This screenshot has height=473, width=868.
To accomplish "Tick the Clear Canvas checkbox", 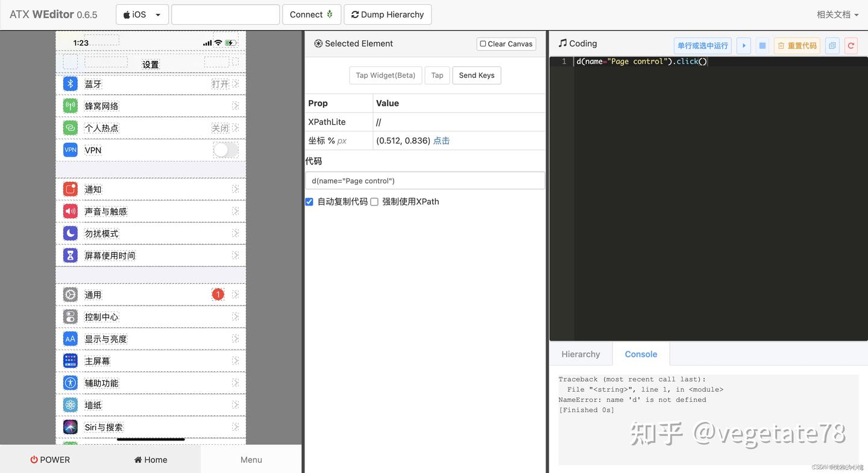I will pos(483,43).
